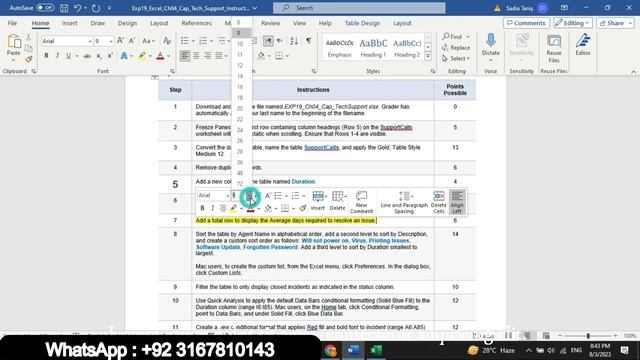Open the Select dropdown in Editing group
640x360 pixels.
click(456, 59)
